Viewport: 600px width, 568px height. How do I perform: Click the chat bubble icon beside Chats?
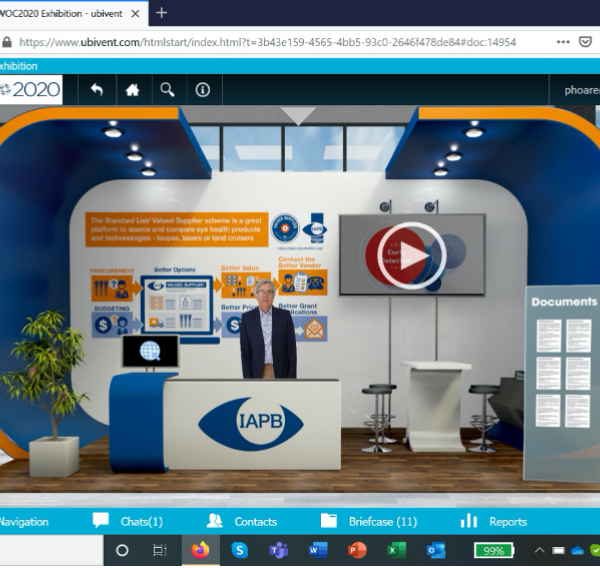click(x=101, y=521)
